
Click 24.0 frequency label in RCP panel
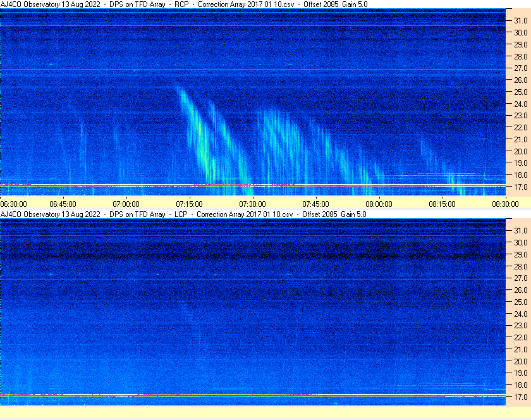(521, 104)
